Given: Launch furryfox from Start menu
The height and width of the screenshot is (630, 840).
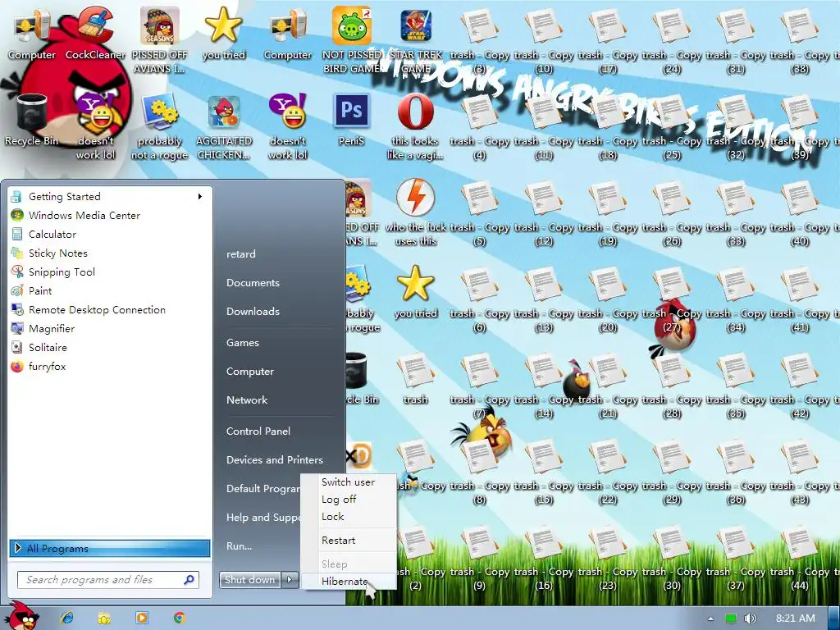Looking at the screenshot, I should point(110,367).
